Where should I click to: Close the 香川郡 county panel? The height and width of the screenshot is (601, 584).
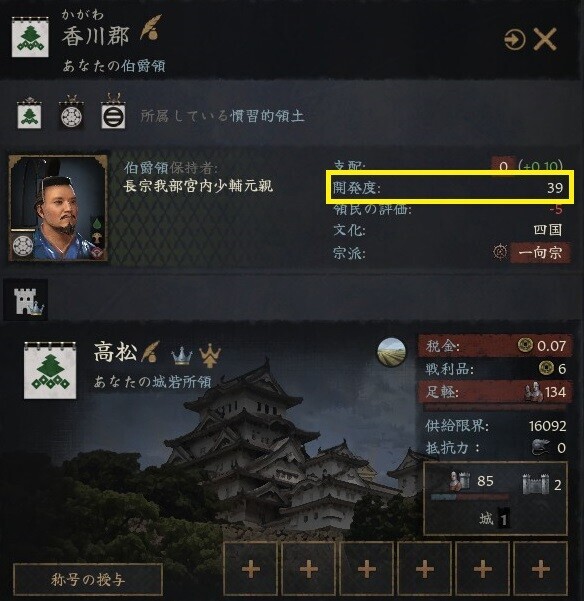click(545, 39)
